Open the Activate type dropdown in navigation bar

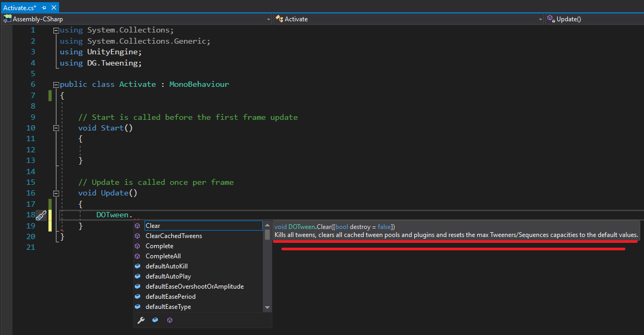(540, 19)
